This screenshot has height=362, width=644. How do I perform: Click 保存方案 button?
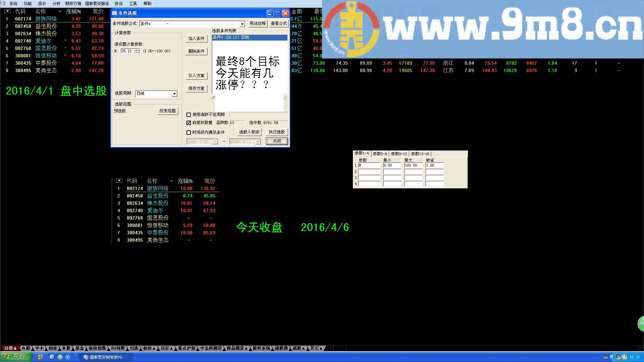[196, 88]
